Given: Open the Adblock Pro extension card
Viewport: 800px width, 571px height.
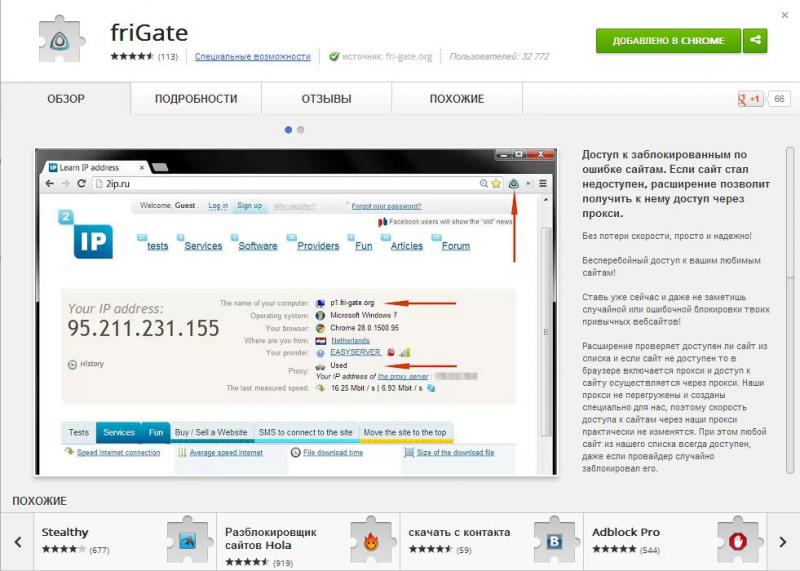Looking at the screenshot, I should [x=675, y=542].
